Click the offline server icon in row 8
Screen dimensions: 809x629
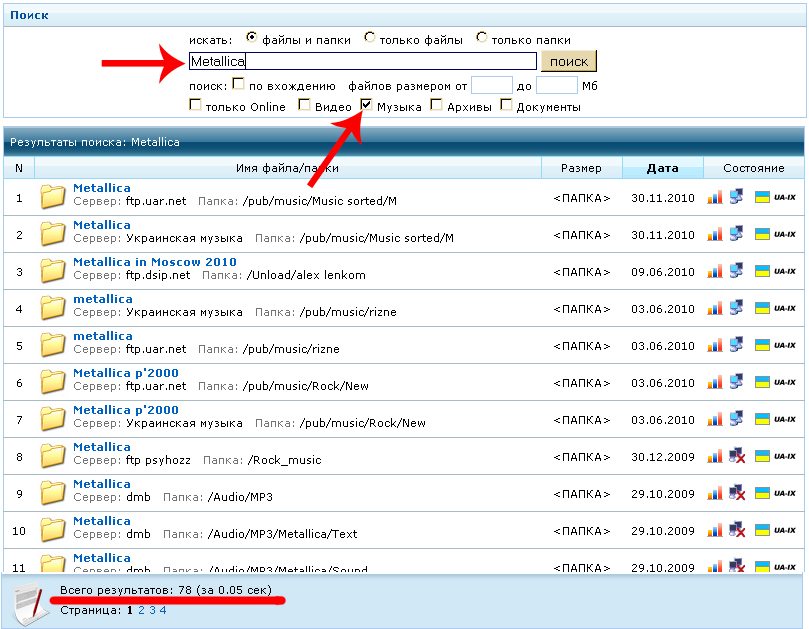pos(737,456)
